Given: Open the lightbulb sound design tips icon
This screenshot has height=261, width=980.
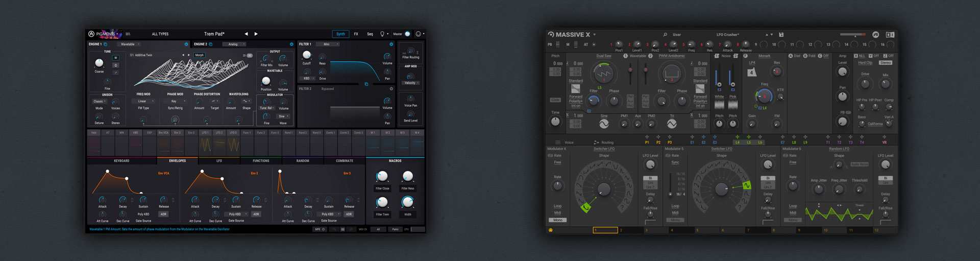Looking at the screenshot, I should tap(382, 34).
